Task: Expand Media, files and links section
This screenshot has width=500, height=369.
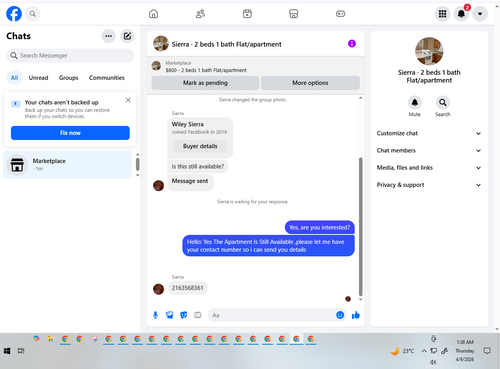Action: pyautogui.click(x=429, y=168)
